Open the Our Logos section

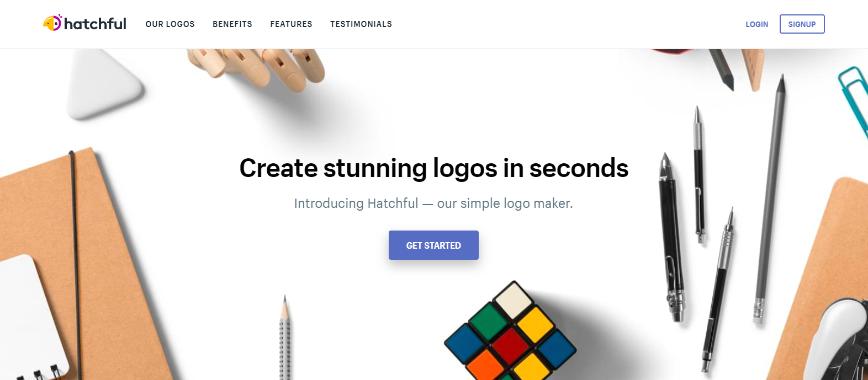(170, 24)
